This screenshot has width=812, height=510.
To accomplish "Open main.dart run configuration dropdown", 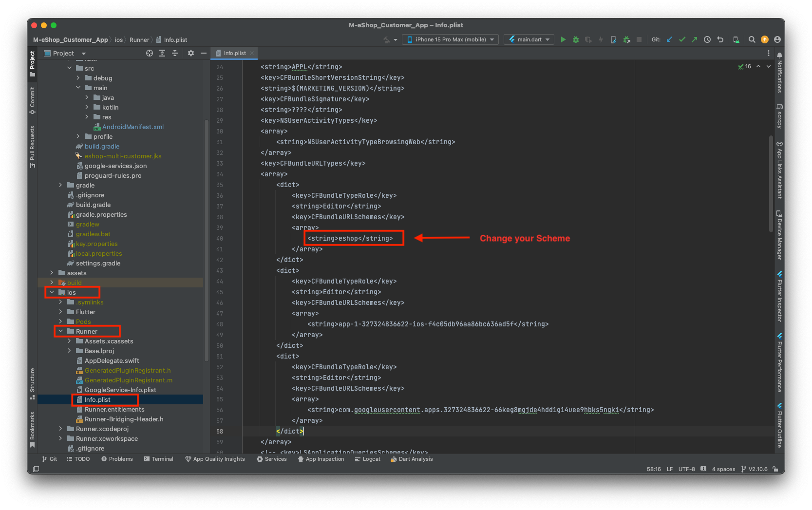I will click(x=529, y=39).
